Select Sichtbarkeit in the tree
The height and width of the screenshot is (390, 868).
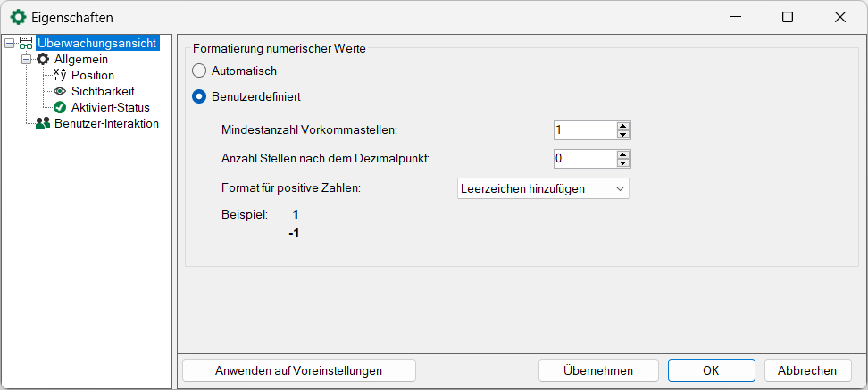[x=103, y=91]
